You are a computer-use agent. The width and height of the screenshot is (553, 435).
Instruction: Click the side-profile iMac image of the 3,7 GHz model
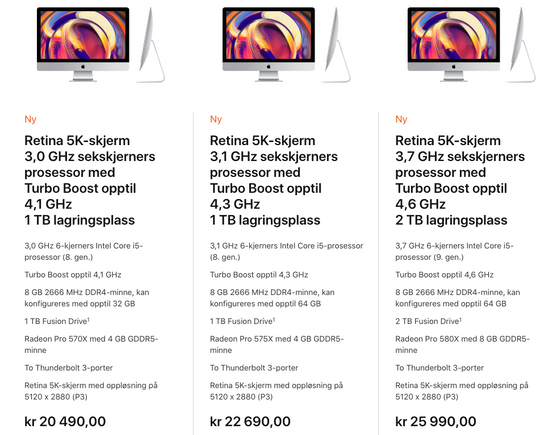pyautogui.click(x=522, y=45)
